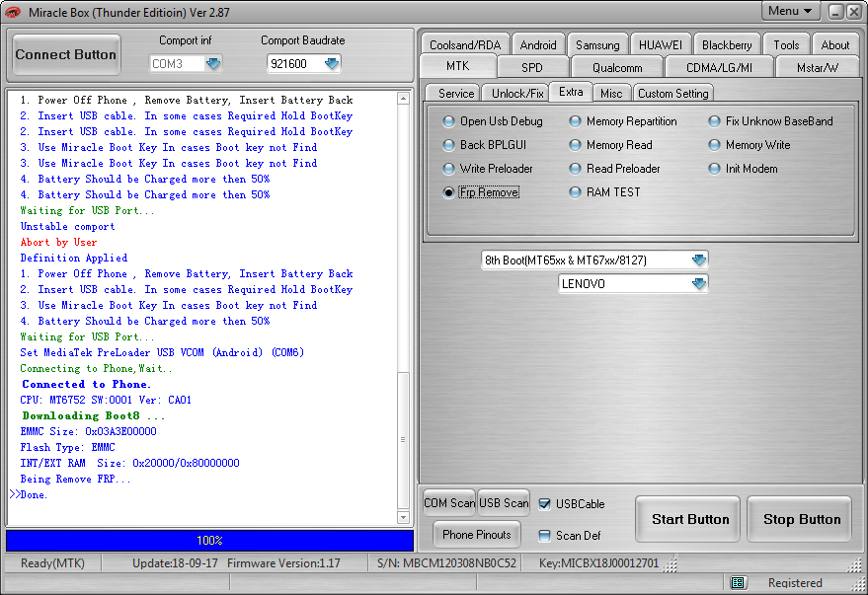Open the Comport Baudrate dropdown arrow

tap(332, 63)
